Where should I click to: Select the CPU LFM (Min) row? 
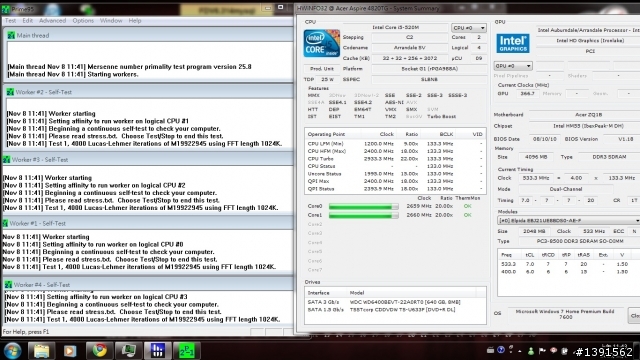click(x=395, y=144)
